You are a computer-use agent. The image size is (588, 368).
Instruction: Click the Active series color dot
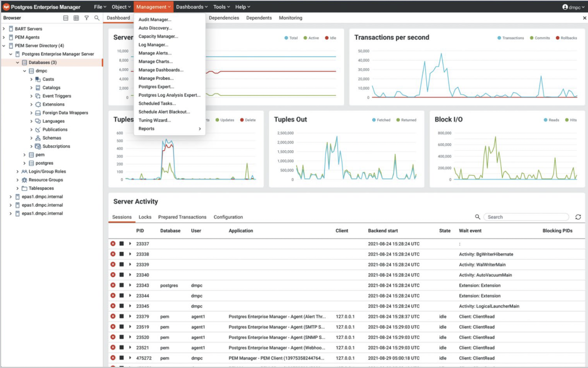[x=305, y=38]
